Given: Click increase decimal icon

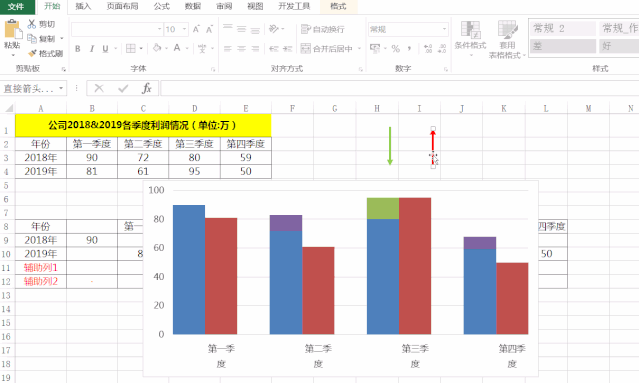Looking at the screenshot, I should click(428, 49).
